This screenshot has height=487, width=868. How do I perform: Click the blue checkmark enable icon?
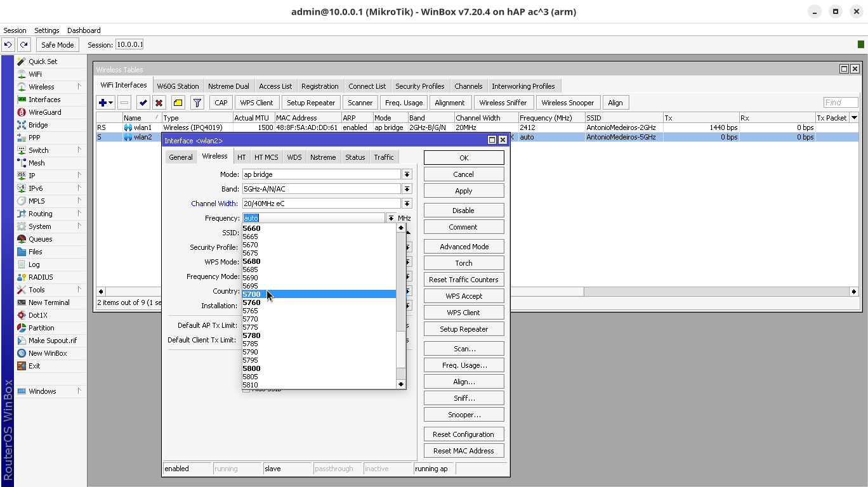point(143,103)
